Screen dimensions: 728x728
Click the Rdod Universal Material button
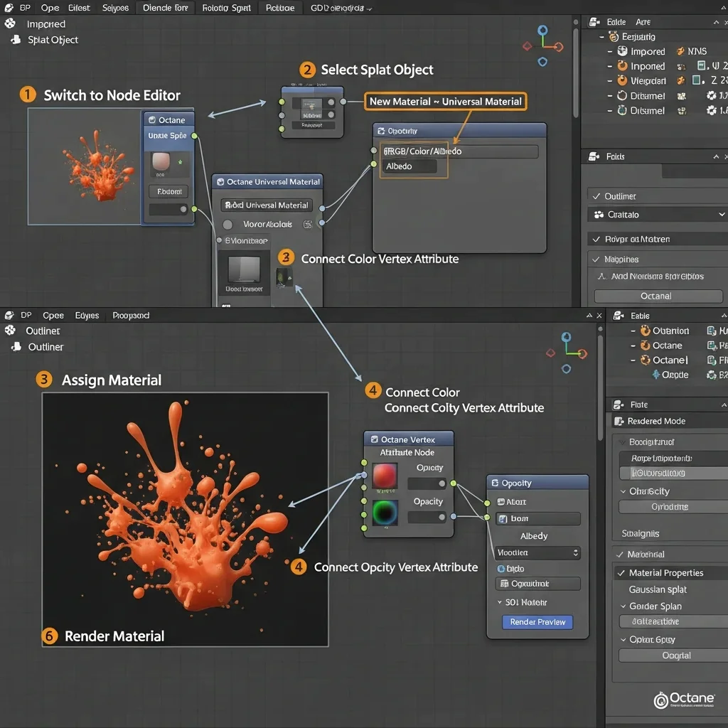[266, 205]
